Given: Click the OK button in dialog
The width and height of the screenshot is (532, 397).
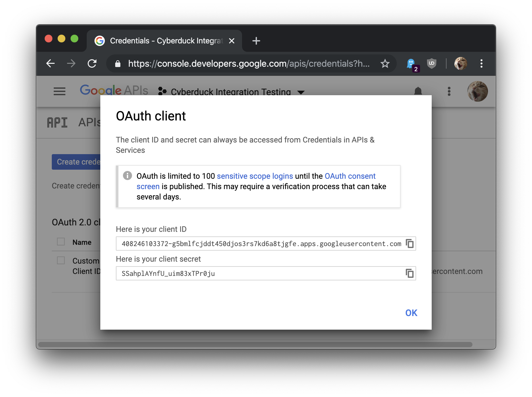Looking at the screenshot, I should tap(411, 313).
